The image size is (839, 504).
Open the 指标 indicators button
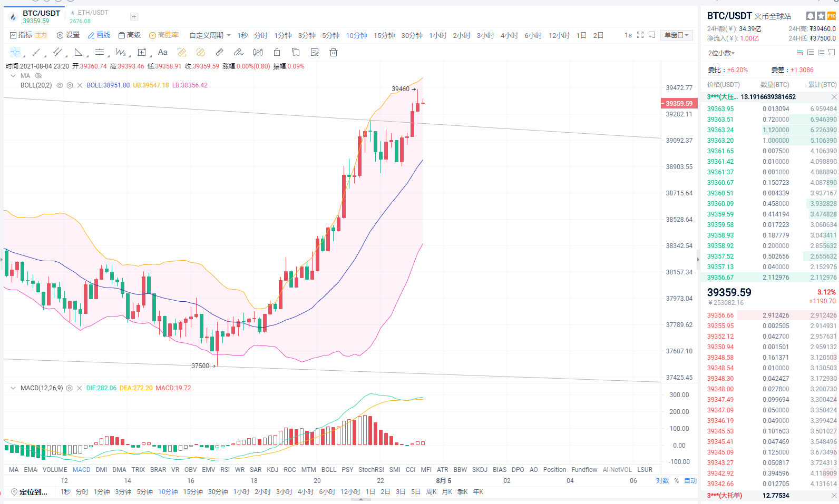coord(22,35)
